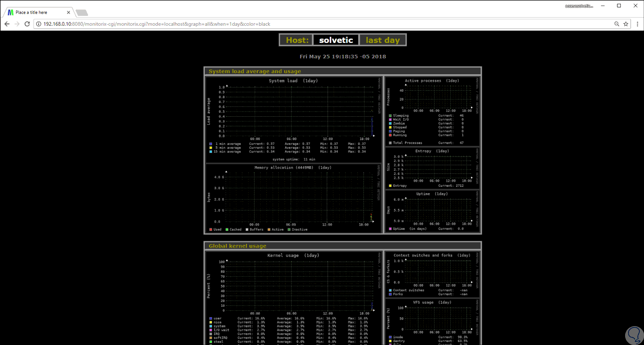Reload the Monitorix page
Image resolution: width=644 pixels, height=345 pixels.
point(27,24)
